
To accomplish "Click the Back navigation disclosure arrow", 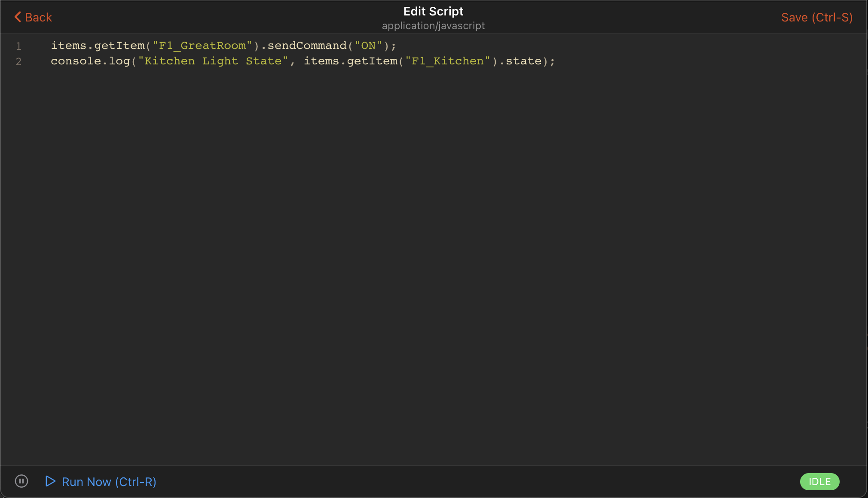I will pyautogui.click(x=17, y=17).
